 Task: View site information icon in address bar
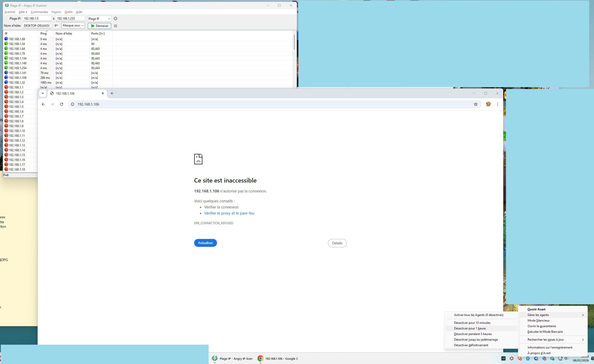pyautogui.click(x=73, y=104)
